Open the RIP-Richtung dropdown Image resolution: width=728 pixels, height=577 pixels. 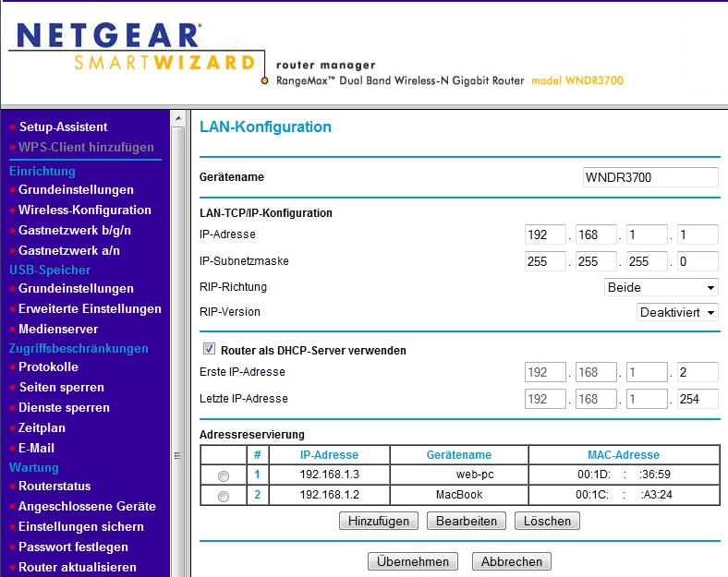pyautogui.click(x=661, y=287)
